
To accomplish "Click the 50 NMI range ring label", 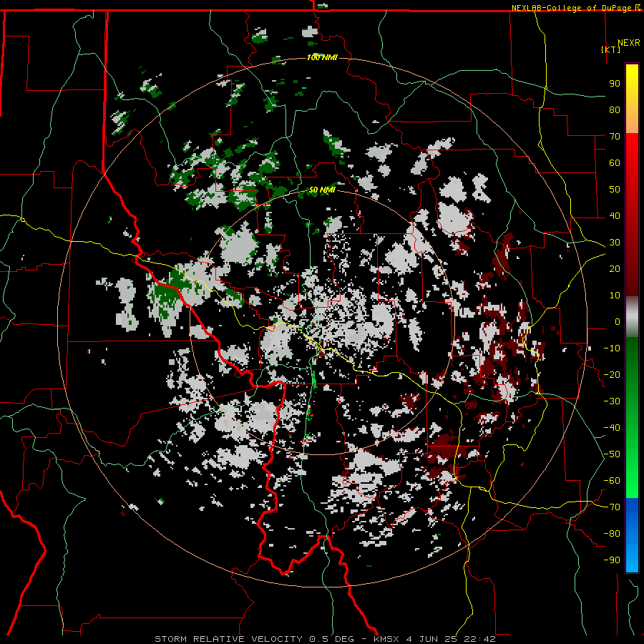I will [x=322, y=190].
